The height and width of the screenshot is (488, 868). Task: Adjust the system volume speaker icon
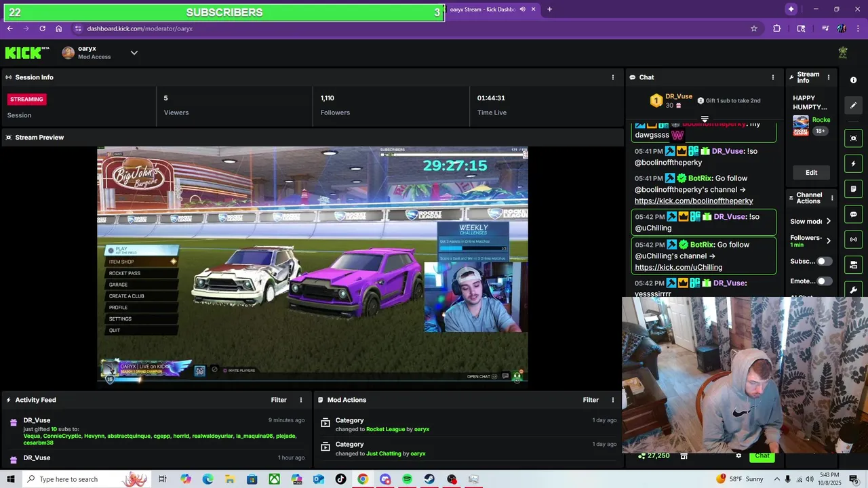pos(809,479)
